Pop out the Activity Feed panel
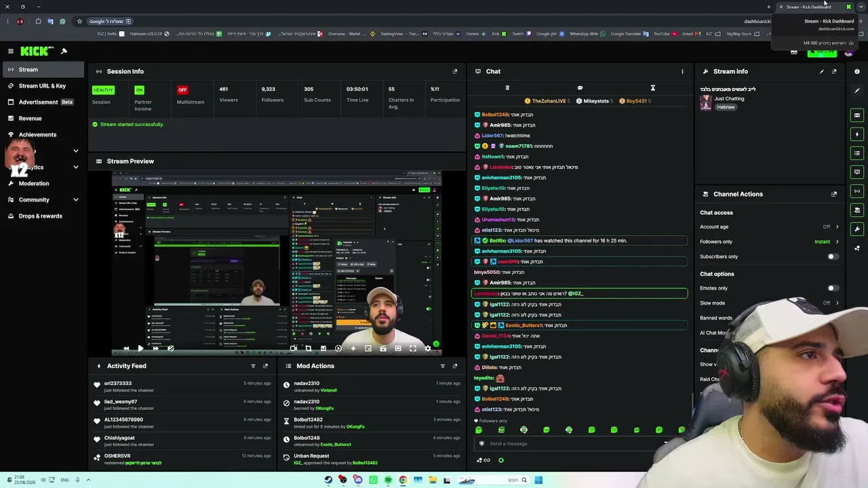This screenshot has height=488, width=868. [265, 366]
